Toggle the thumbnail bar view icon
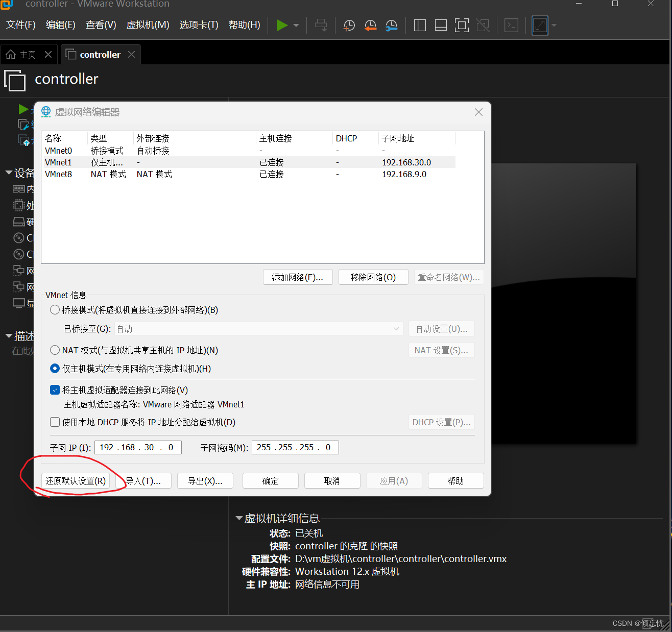The image size is (672, 632). (441, 25)
